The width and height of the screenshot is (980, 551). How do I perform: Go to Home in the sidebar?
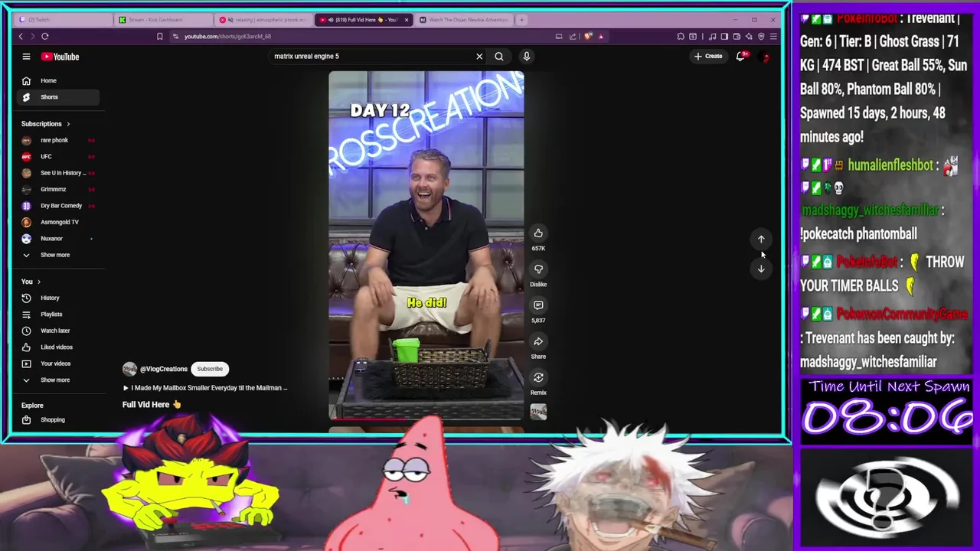click(58, 80)
